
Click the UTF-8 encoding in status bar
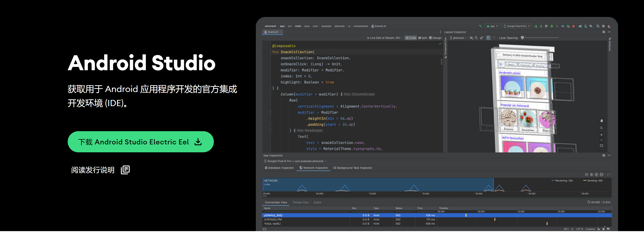pos(579,229)
